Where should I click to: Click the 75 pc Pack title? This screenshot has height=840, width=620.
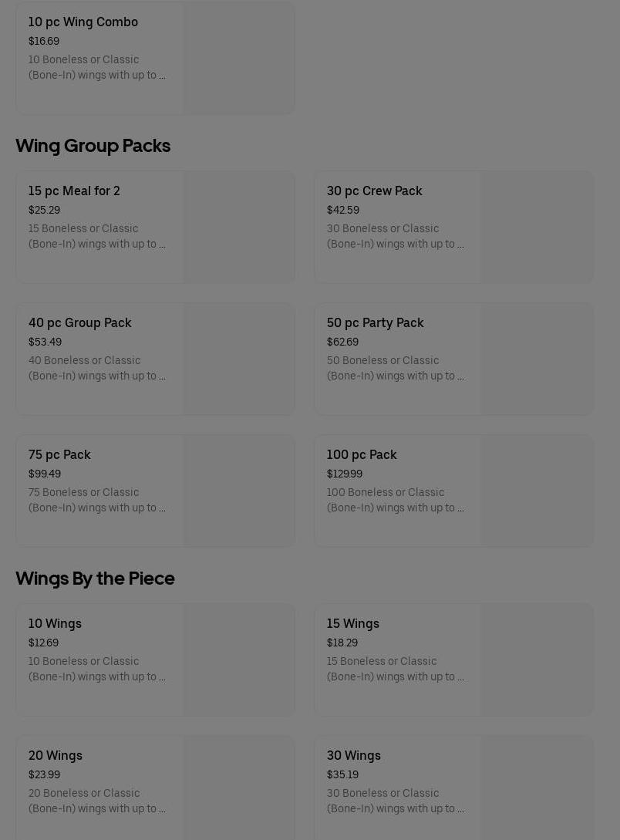[59, 455]
